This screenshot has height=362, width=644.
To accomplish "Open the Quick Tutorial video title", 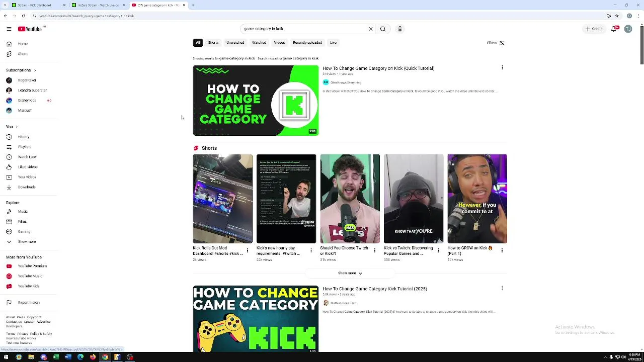I will pos(378,68).
